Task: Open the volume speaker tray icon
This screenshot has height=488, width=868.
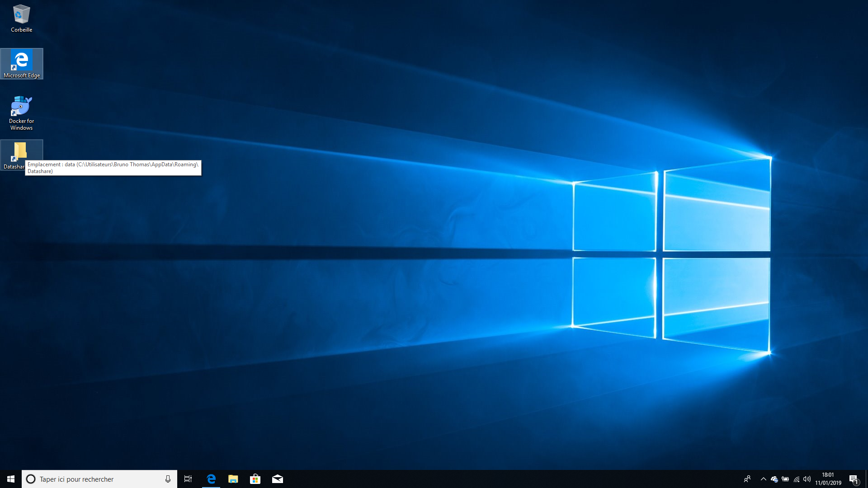Action: coord(807,479)
